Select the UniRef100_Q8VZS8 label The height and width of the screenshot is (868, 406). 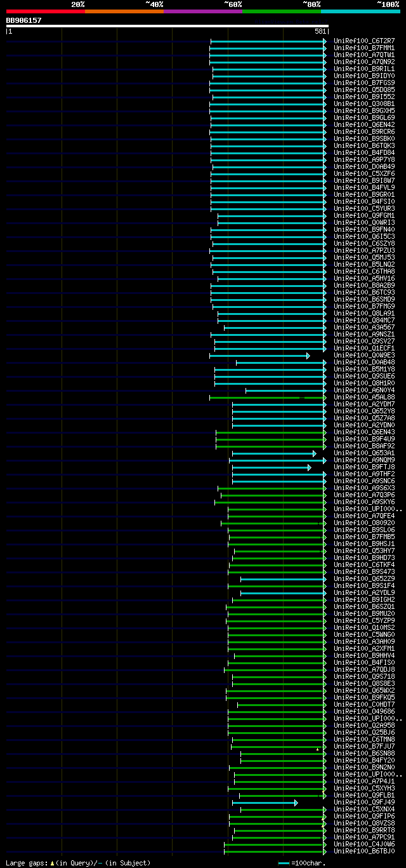point(364,823)
